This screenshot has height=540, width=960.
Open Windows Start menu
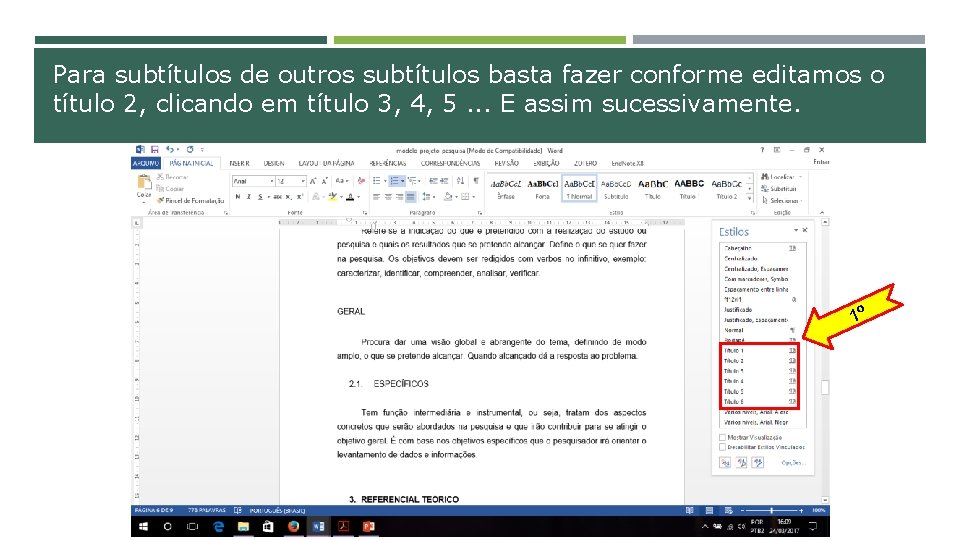coord(143,527)
